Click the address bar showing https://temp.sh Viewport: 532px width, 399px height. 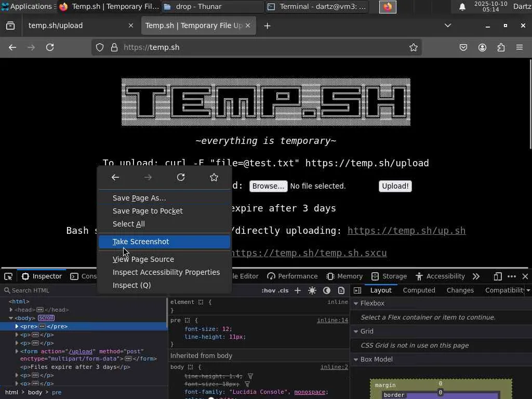[258, 47]
